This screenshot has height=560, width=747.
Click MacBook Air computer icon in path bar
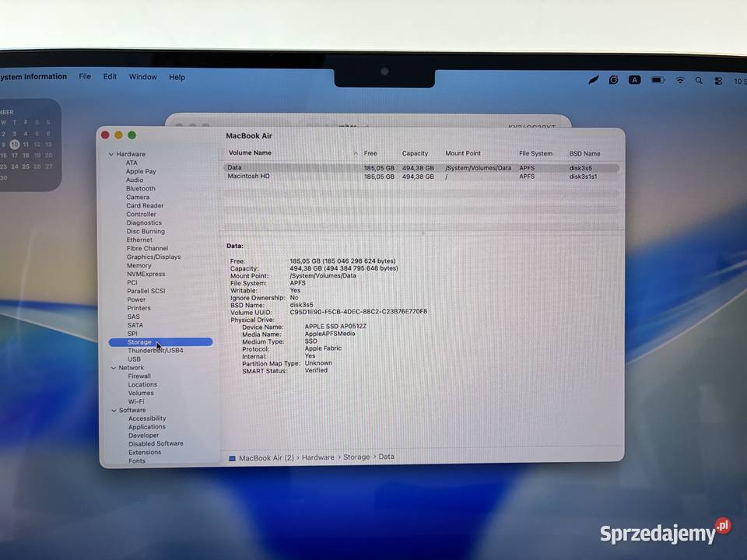232,458
